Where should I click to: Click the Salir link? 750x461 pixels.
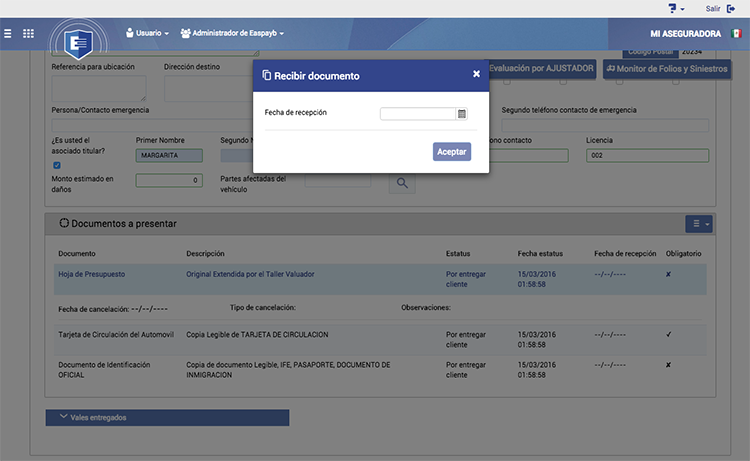pyautogui.click(x=713, y=9)
